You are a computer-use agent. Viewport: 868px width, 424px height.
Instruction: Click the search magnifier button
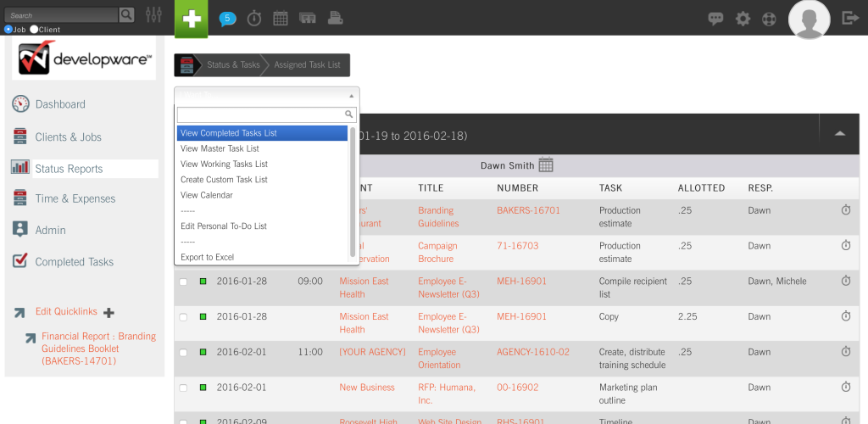[127, 15]
